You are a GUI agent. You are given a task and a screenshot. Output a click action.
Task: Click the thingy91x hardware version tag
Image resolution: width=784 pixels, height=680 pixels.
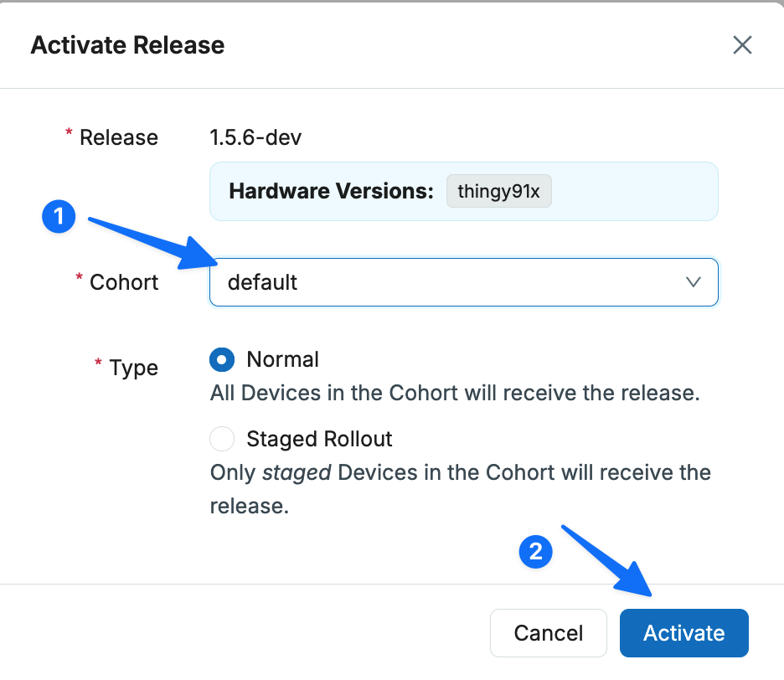coord(498,191)
